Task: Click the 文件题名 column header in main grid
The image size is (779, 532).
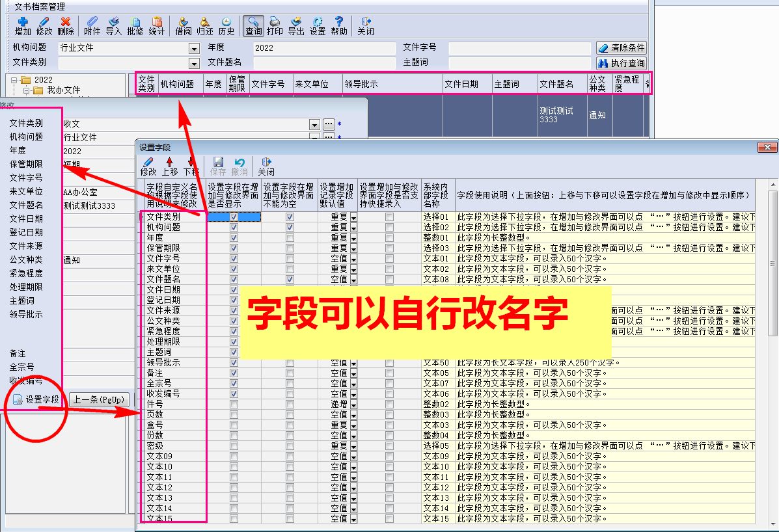Action: pyautogui.click(x=562, y=84)
